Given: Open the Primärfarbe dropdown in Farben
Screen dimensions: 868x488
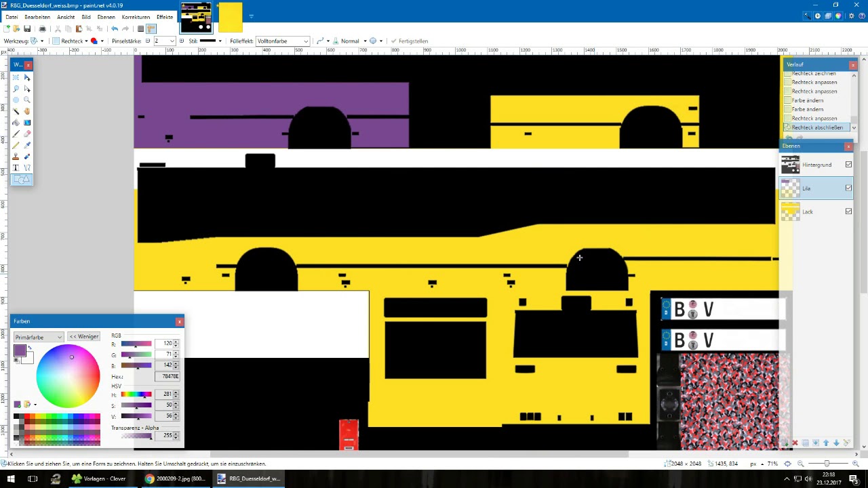Looking at the screenshot, I should [39, 337].
